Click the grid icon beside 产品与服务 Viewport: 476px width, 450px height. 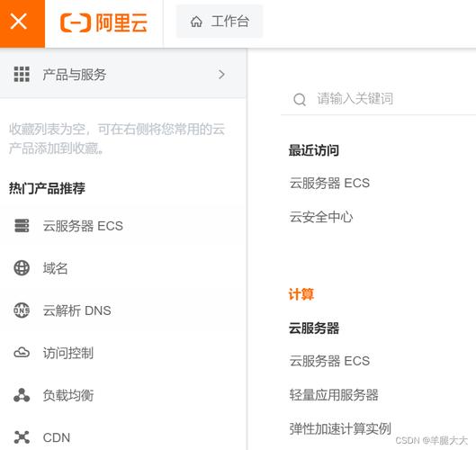point(22,75)
